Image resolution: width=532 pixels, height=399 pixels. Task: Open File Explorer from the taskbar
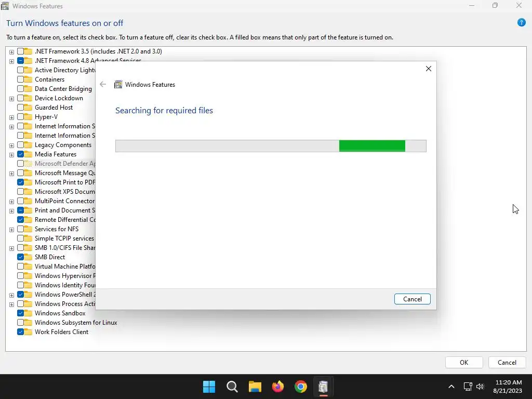(255, 387)
